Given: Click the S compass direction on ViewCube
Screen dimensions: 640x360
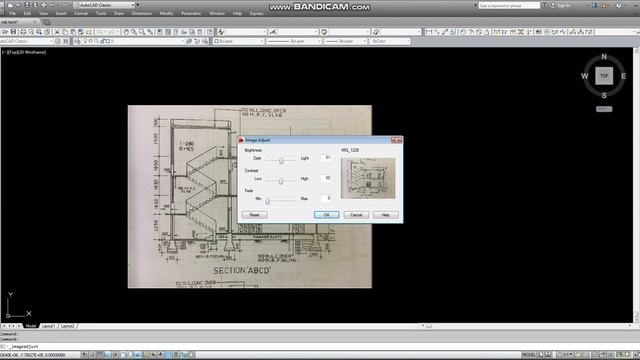Looking at the screenshot, I should point(604,96).
